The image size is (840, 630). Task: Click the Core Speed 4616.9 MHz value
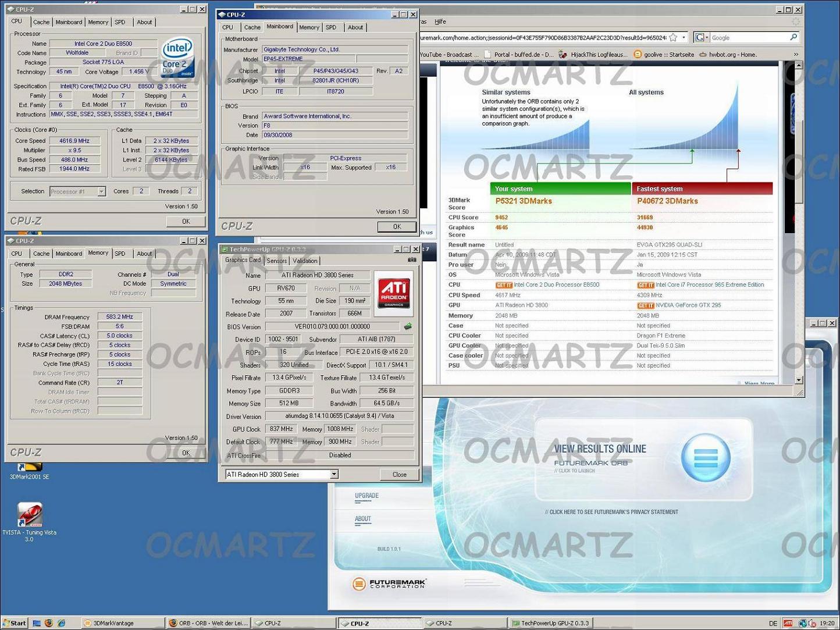coord(74,141)
